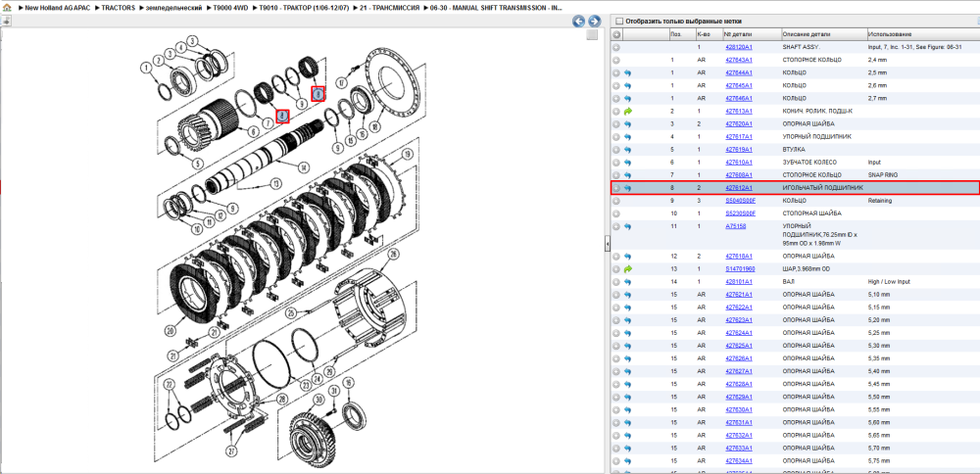Click the pin icon below the home icon

click(6, 21)
